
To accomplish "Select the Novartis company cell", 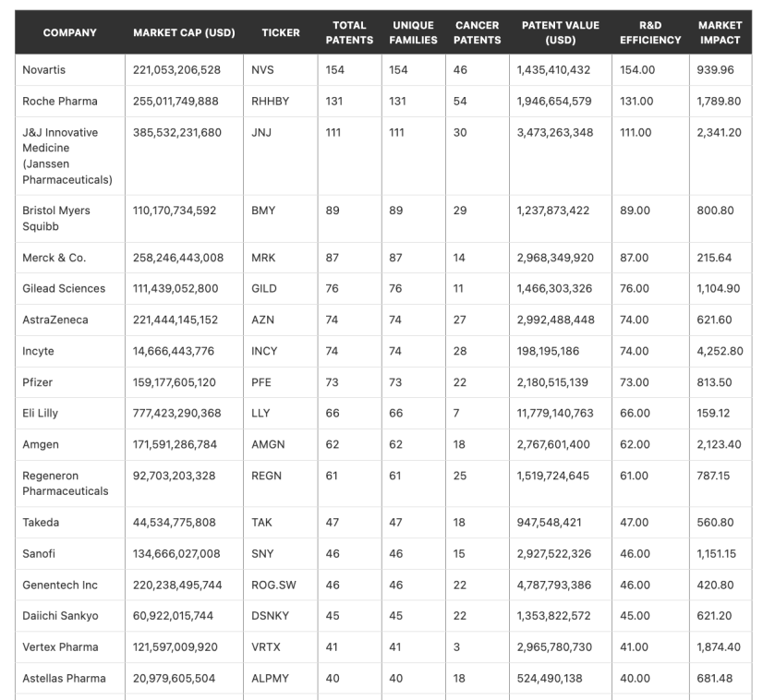I will (44, 70).
